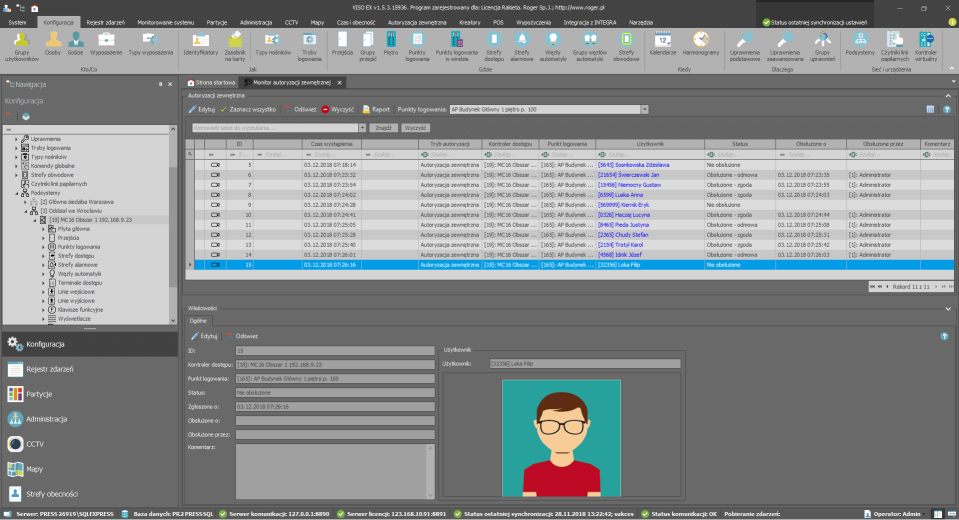This screenshot has height=520, width=959.
Task: Collapse the Właściwości panel chevron
Action: pyautogui.click(x=947, y=308)
